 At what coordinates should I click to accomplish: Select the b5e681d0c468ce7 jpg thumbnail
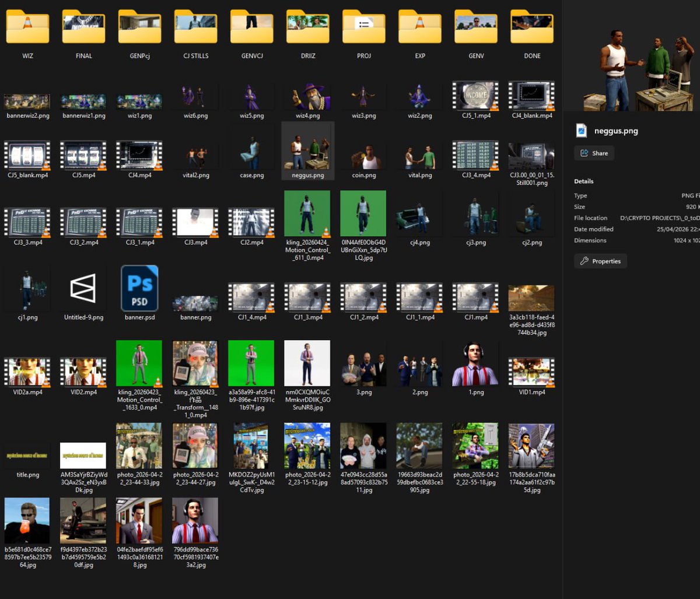pyautogui.click(x=27, y=520)
